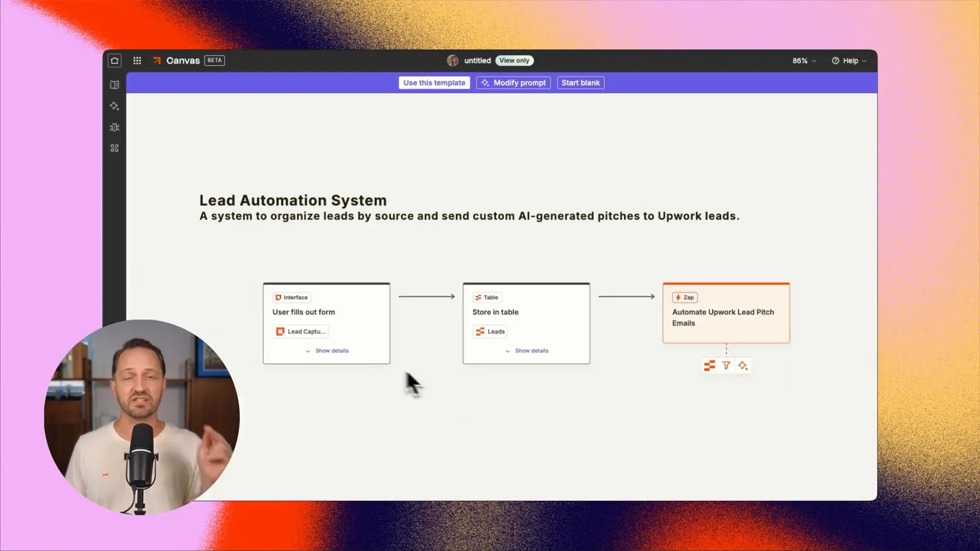This screenshot has width=980, height=551.
Task: Click the drawing/edit tool in sidebar
Action: [x=114, y=106]
